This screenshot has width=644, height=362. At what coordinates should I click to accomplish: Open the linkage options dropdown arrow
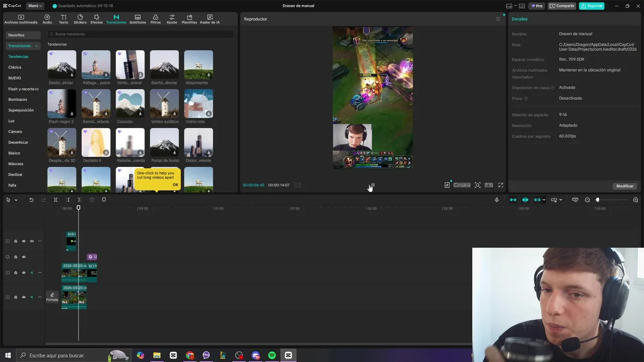coord(544,200)
